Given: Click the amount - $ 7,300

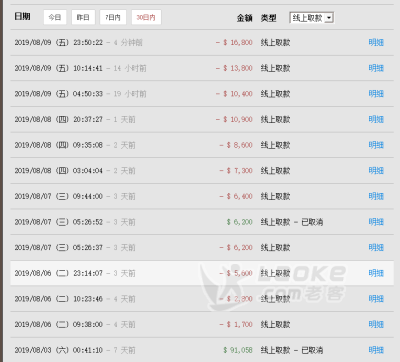Looking at the screenshot, I should point(236,171).
